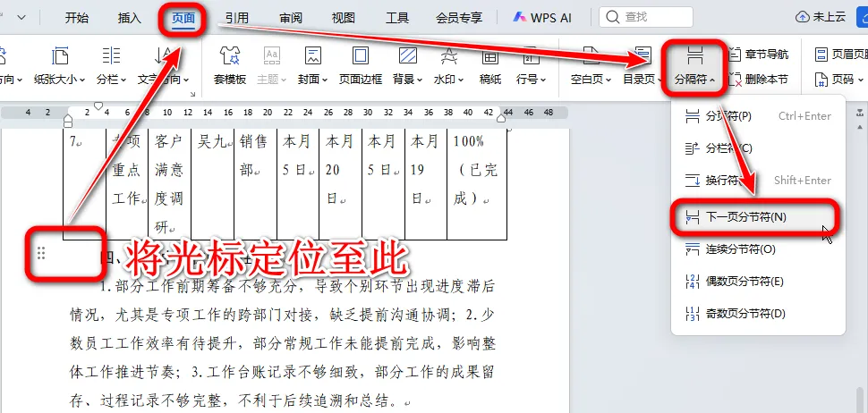Click the 套模板 template tool
This screenshot has height=413, width=868.
click(230, 65)
